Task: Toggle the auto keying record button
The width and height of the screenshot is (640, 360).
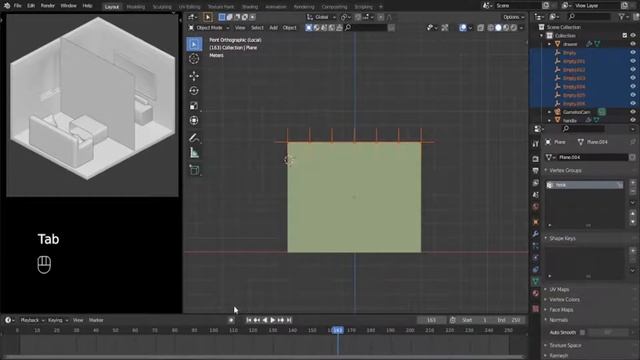Action: click(231, 320)
